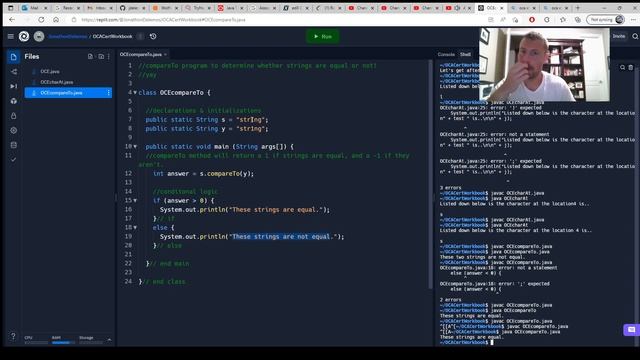
Task: Click the Not syncing profile button
Action: click(606, 20)
